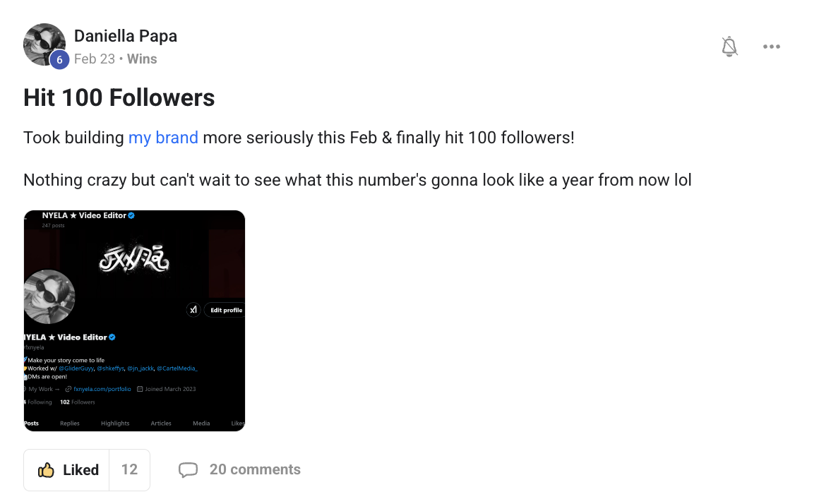This screenshot has height=504, width=819.
Task: Select the Highlights tab in the screenshot
Action: click(x=115, y=424)
